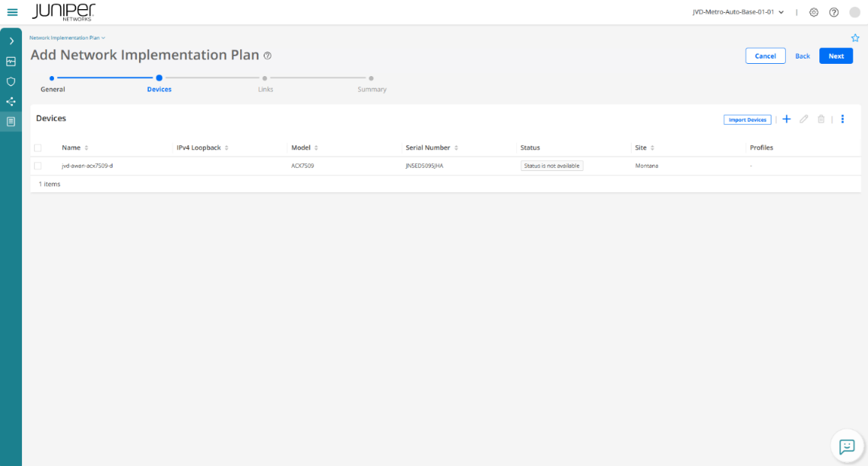Click the 'Status is not available' badge
868x466 pixels.
(552, 166)
